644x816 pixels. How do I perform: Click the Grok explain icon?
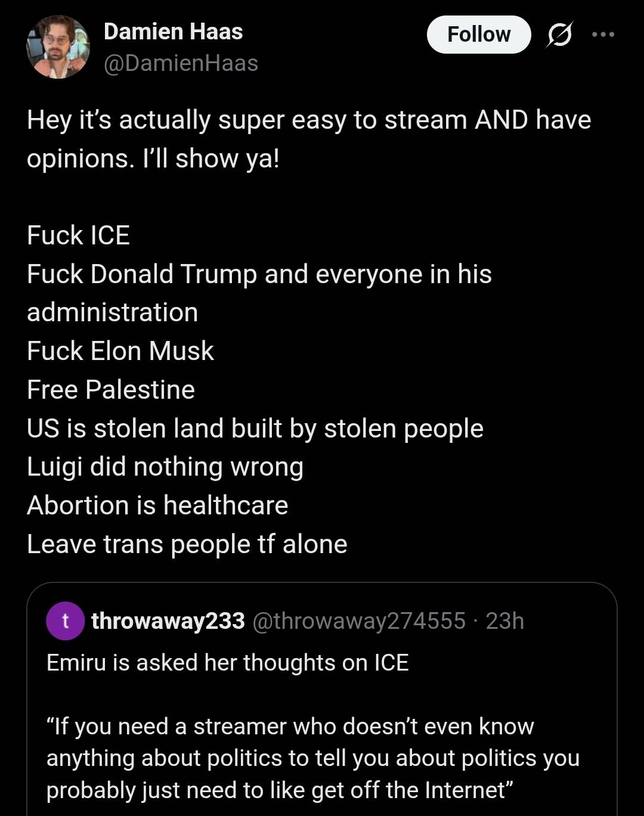559,35
